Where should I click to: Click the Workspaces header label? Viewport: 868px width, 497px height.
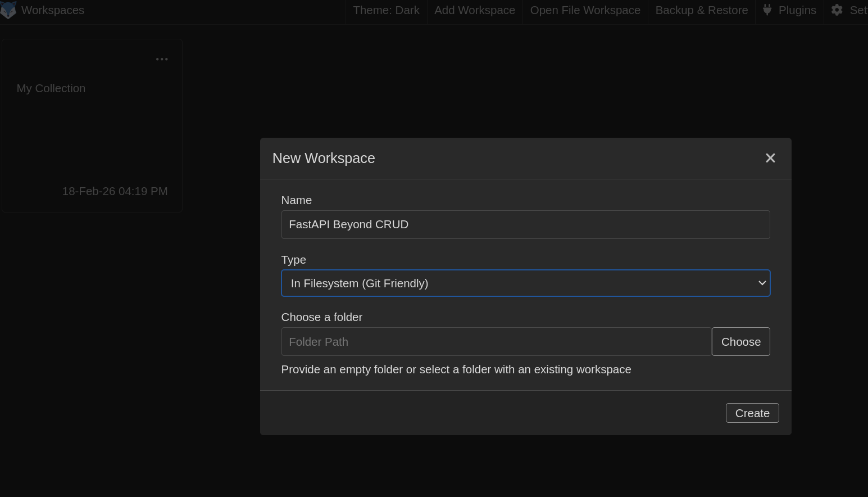point(53,10)
